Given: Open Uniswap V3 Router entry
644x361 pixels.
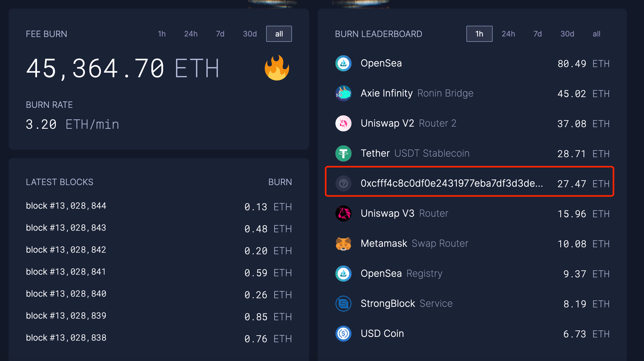Looking at the screenshot, I should click(404, 213).
